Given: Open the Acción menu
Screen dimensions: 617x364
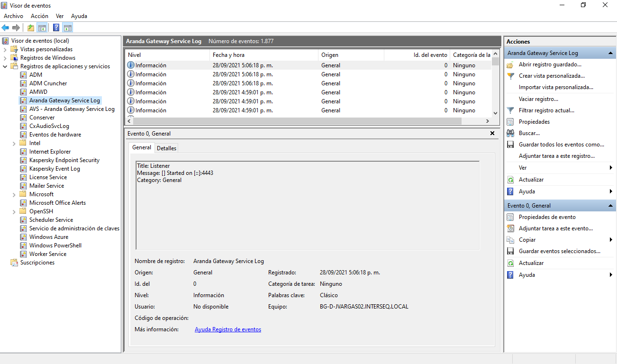Looking at the screenshot, I should 39,16.
